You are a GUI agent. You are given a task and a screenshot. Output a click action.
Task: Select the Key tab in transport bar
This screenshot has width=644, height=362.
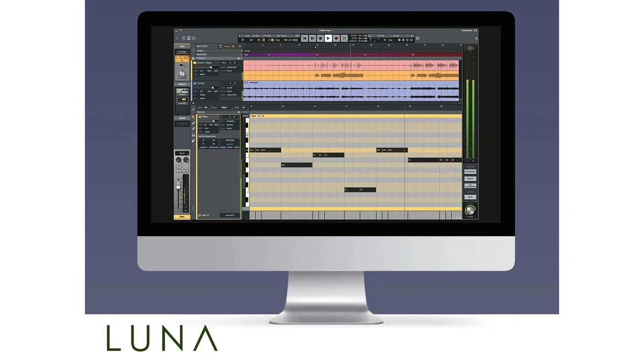click(x=251, y=36)
